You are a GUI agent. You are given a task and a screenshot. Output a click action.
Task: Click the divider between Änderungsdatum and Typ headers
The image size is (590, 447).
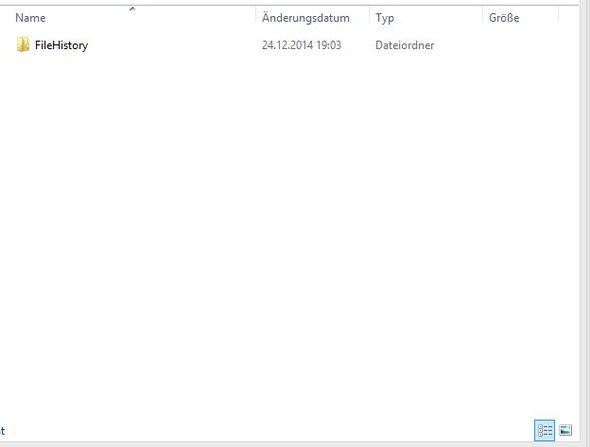point(370,18)
